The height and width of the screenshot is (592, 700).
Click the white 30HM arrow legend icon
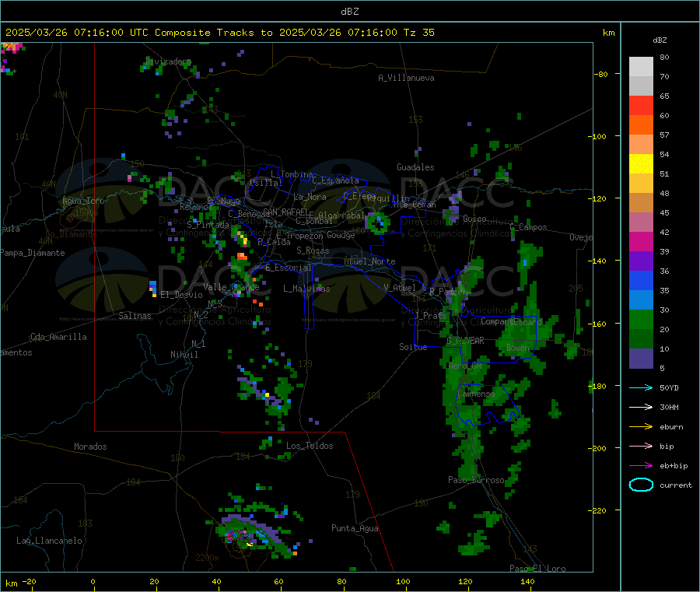[641, 407]
